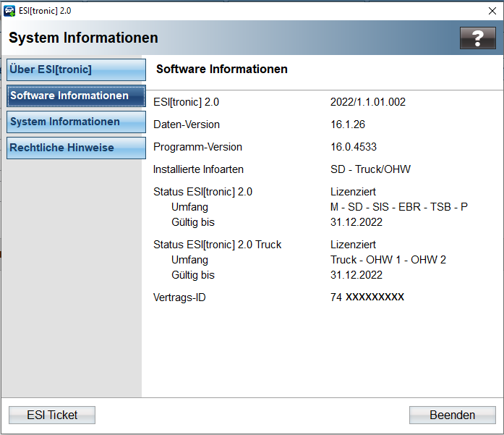Click the SD - Truck/OHW info types value
The image size is (504, 435).
point(370,169)
